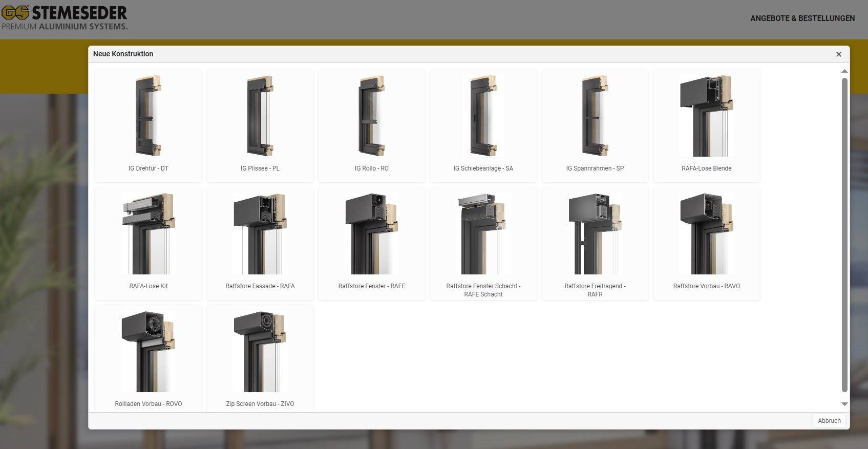Image resolution: width=868 pixels, height=449 pixels.
Task: Select the IG Schiebeanlage - SA product image
Action: coord(483,116)
